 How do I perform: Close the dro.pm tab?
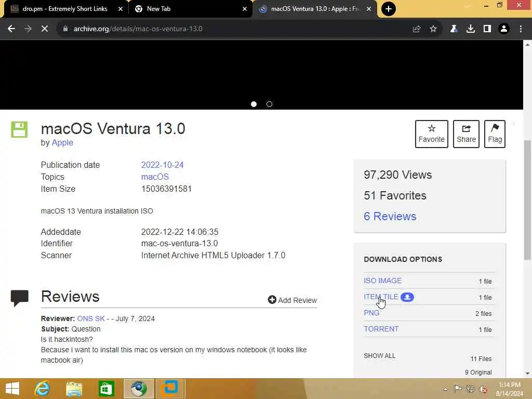pyautogui.click(x=121, y=9)
